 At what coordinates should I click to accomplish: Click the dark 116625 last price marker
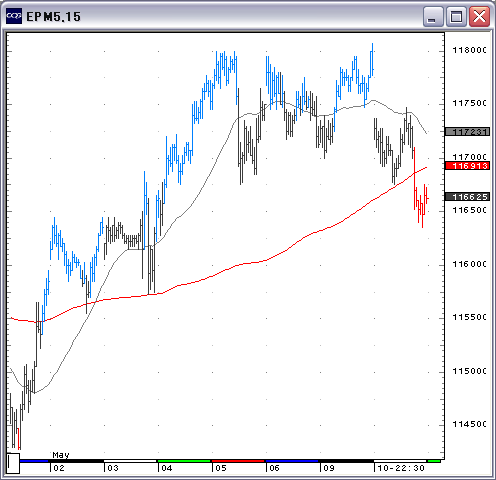467,197
